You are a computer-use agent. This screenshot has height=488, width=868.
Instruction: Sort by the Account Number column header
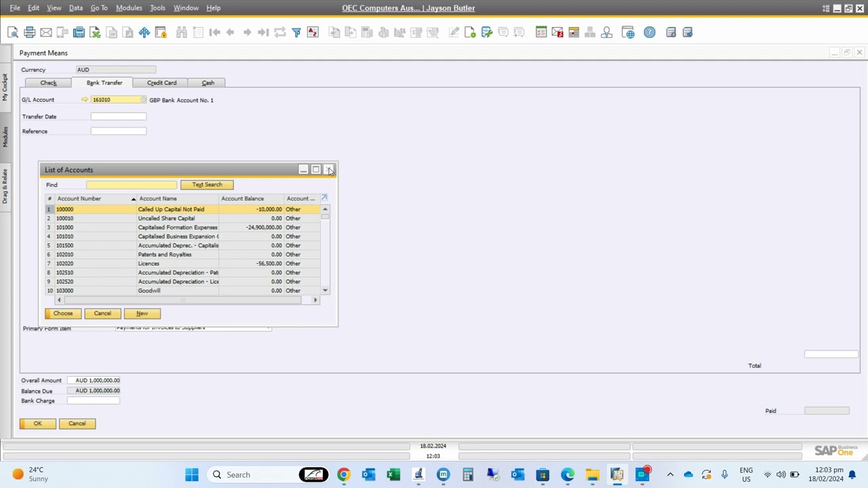(96, 199)
